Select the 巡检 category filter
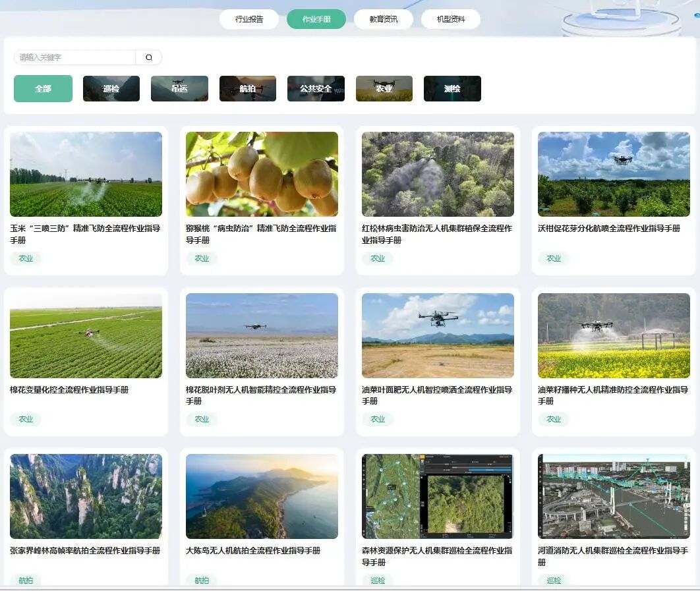Viewport: 700px width, 591px height. coord(111,89)
